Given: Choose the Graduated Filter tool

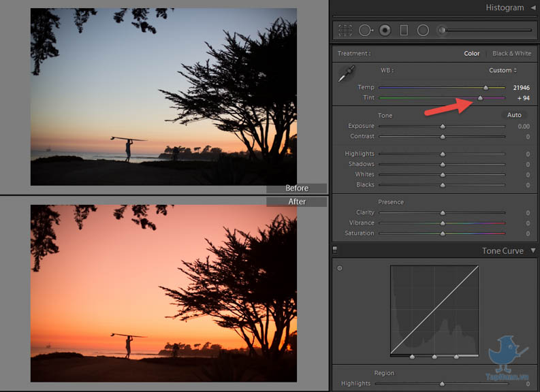Looking at the screenshot, I should point(404,30).
